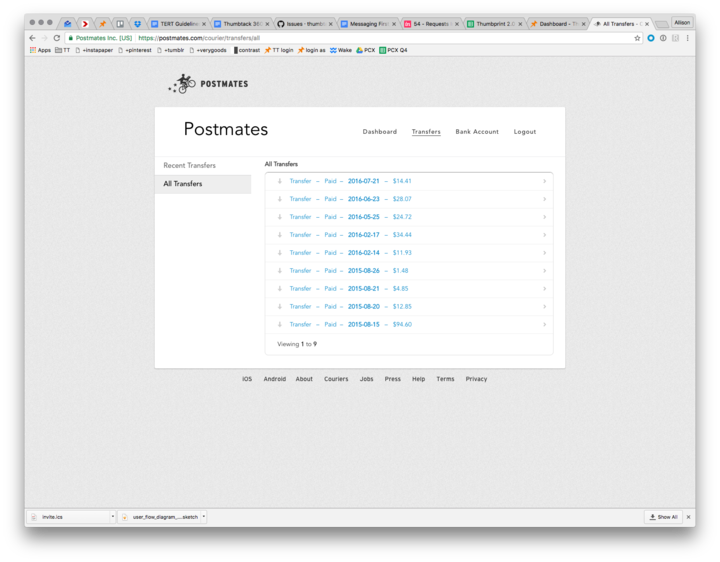Screen dimensions: 720x562
Task: Open the Transfers nav item
Action: click(426, 132)
